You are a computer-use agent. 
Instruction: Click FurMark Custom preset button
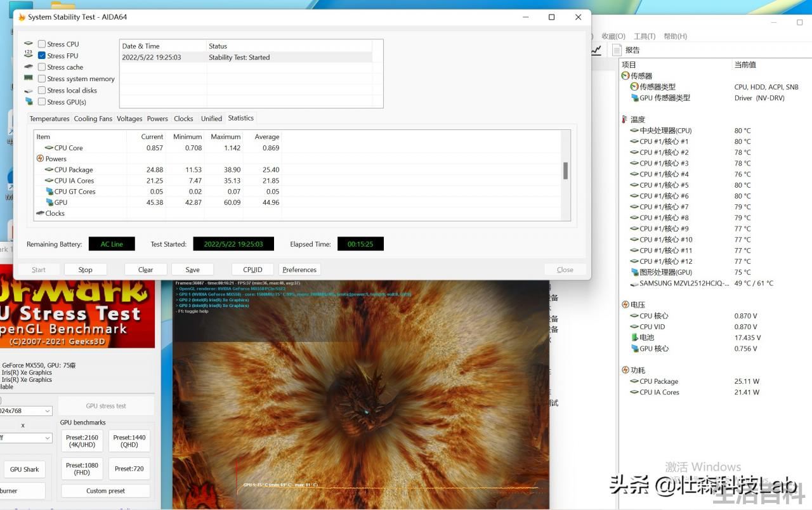[106, 491]
